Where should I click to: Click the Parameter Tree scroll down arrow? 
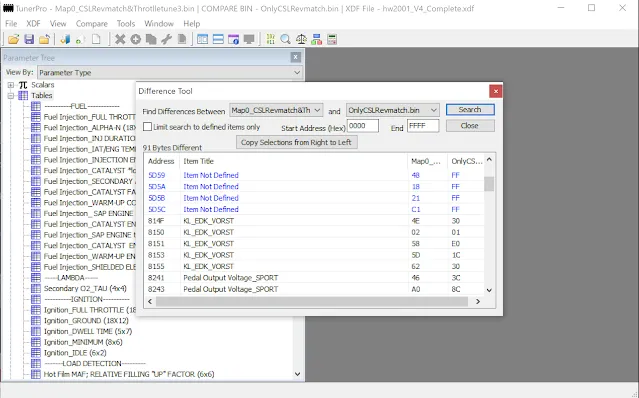pos(297,374)
